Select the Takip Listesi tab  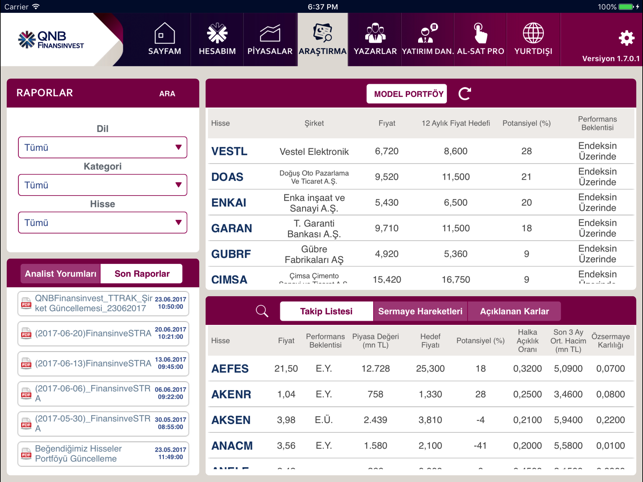click(x=326, y=311)
